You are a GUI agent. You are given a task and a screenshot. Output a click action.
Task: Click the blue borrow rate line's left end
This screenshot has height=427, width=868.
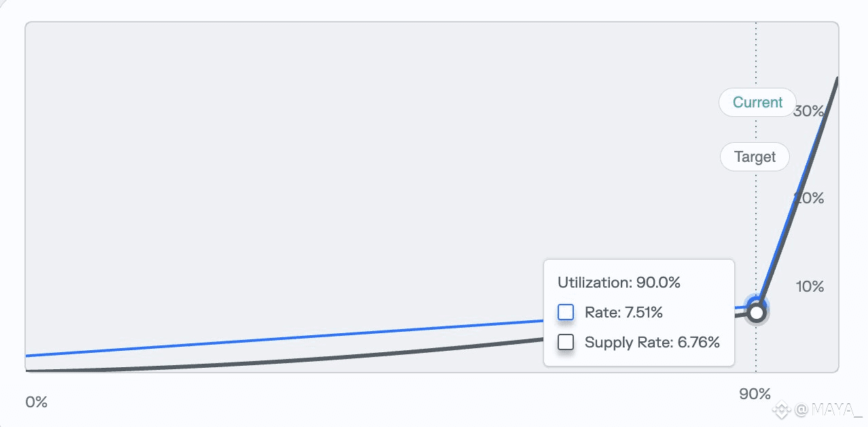29,355
